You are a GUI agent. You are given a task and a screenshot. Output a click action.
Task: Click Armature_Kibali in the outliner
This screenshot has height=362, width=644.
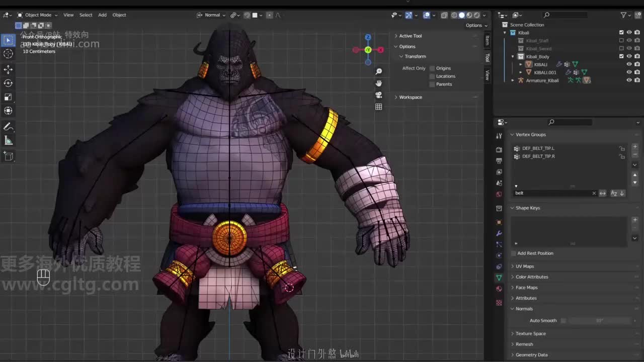tap(542, 80)
